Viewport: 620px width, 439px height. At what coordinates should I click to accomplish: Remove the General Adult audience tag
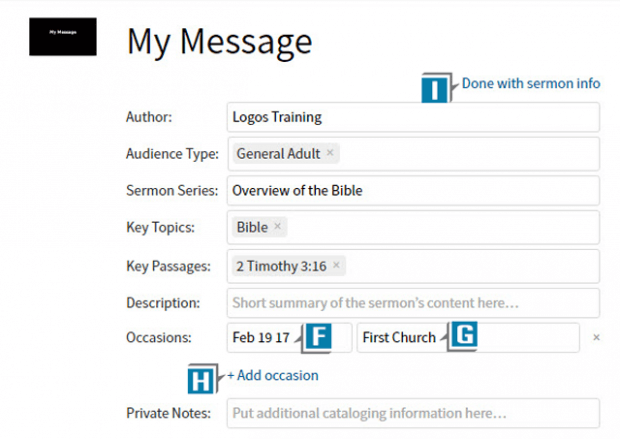tap(330, 154)
